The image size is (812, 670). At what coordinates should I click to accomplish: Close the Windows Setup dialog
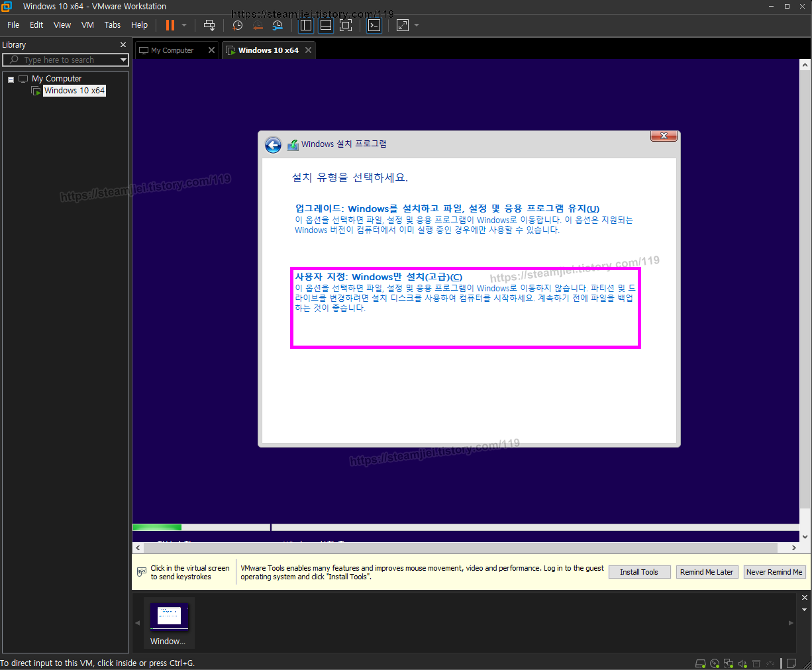pos(664,136)
